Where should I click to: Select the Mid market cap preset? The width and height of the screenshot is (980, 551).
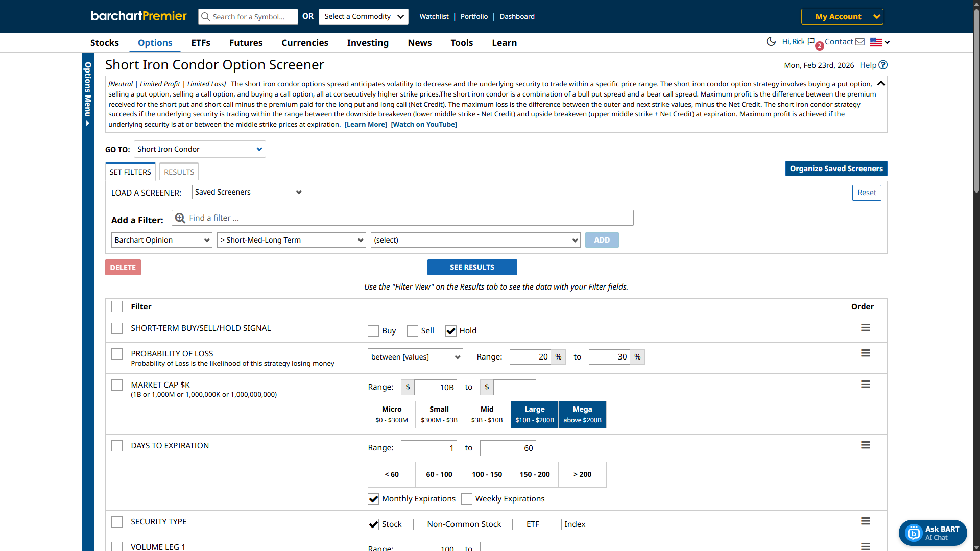coord(487,414)
